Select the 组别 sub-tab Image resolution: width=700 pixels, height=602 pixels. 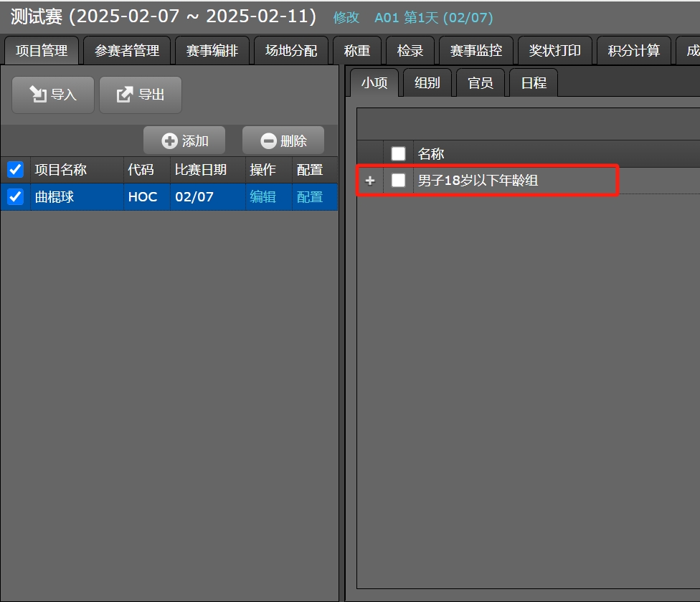click(427, 83)
